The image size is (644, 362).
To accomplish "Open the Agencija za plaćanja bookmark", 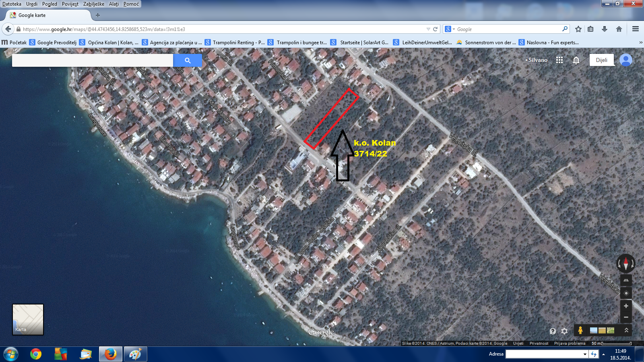I will (172, 42).
